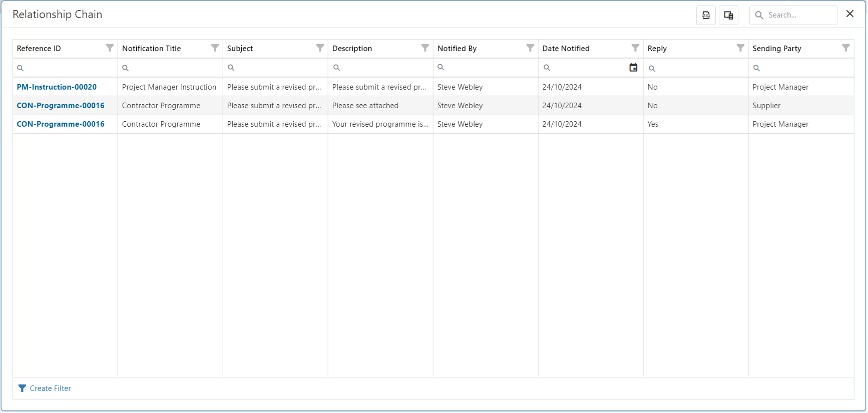Click the Description search operation icon
The width and height of the screenshot is (868, 413).
point(336,68)
